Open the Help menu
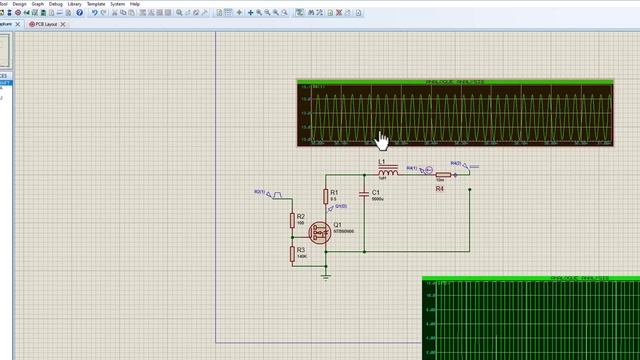This screenshot has width=640, height=360. [x=135, y=4]
